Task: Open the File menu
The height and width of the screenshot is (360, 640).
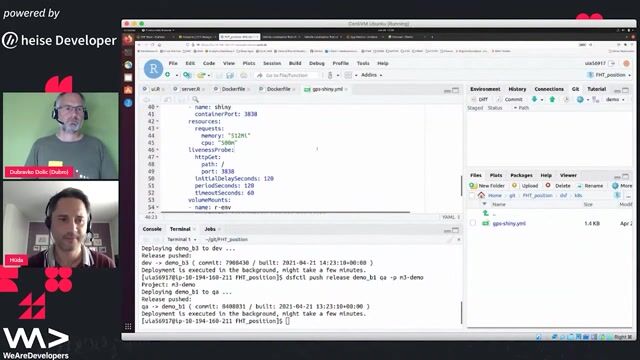Action: tap(173, 63)
